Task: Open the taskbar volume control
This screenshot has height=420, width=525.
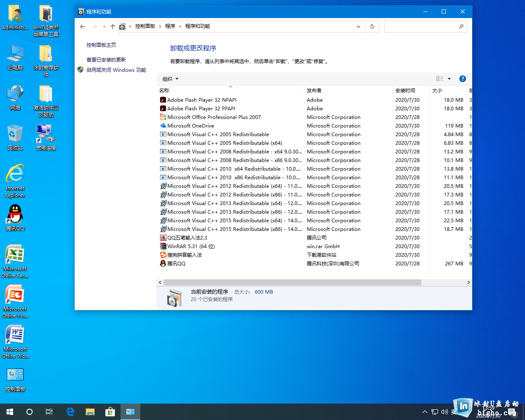Action: tap(444, 412)
